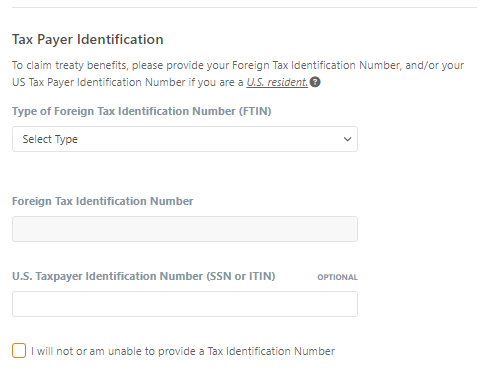Screen dimensions: 483x387
Task: Click the Type of FTIN field label
Action: coord(142,111)
